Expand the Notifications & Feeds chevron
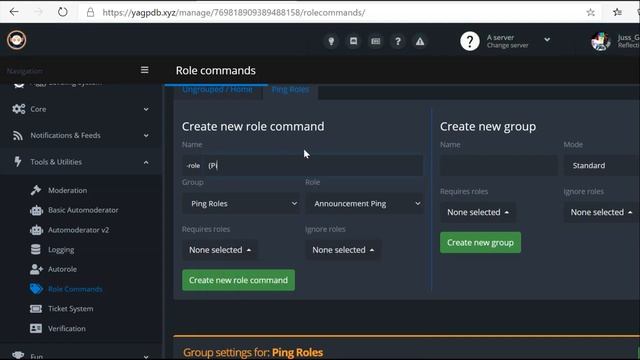This screenshot has height=360, width=640. [x=146, y=136]
